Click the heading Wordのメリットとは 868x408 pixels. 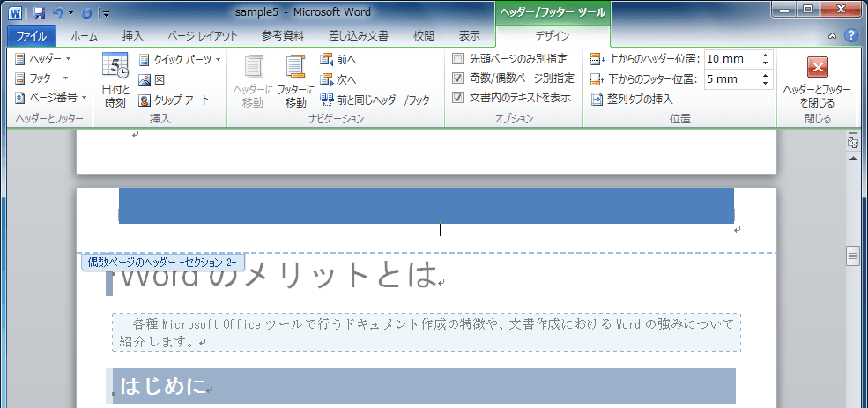(x=278, y=275)
